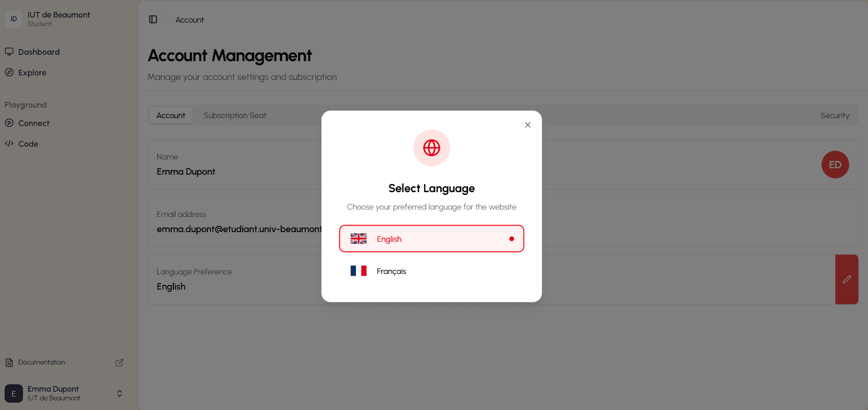Click the Emma Dupont name value
The height and width of the screenshot is (410, 868).
pos(186,171)
